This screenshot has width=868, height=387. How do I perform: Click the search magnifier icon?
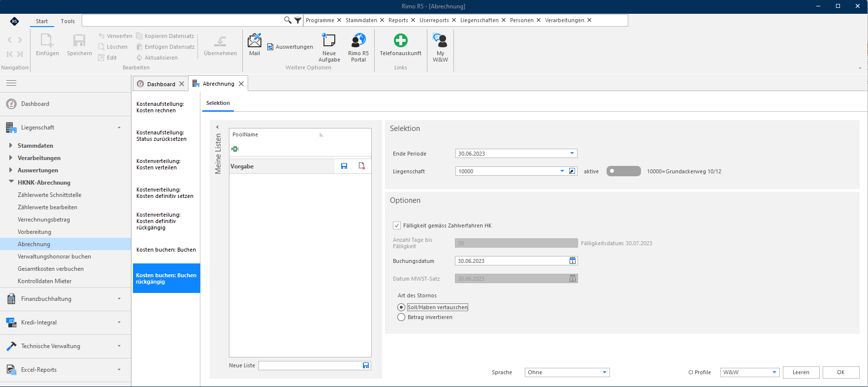point(288,20)
